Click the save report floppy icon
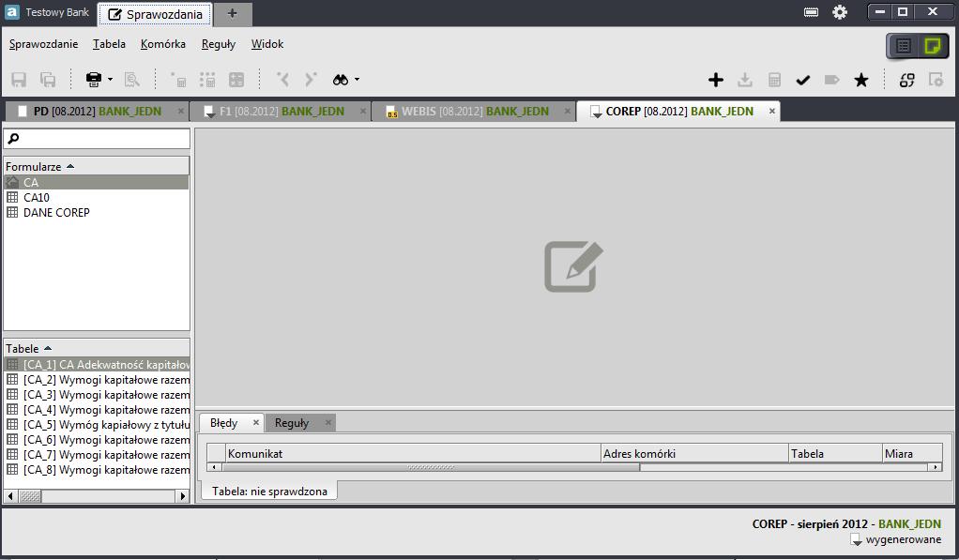The image size is (959, 560). [x=19, y=80]
